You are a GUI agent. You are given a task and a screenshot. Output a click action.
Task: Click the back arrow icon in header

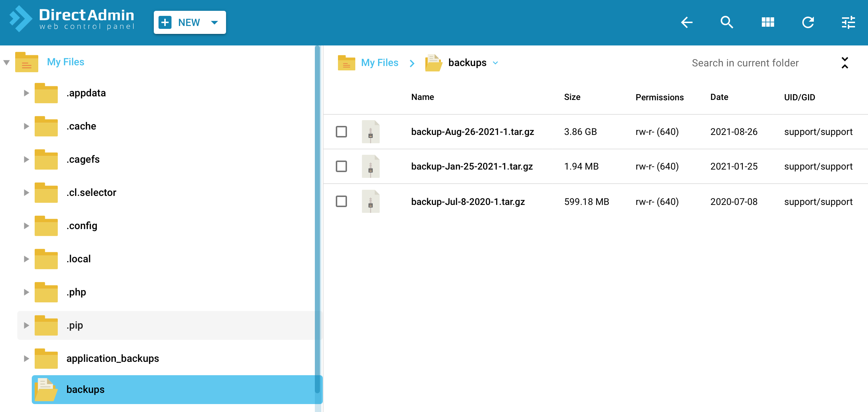(x=687, y=22)
